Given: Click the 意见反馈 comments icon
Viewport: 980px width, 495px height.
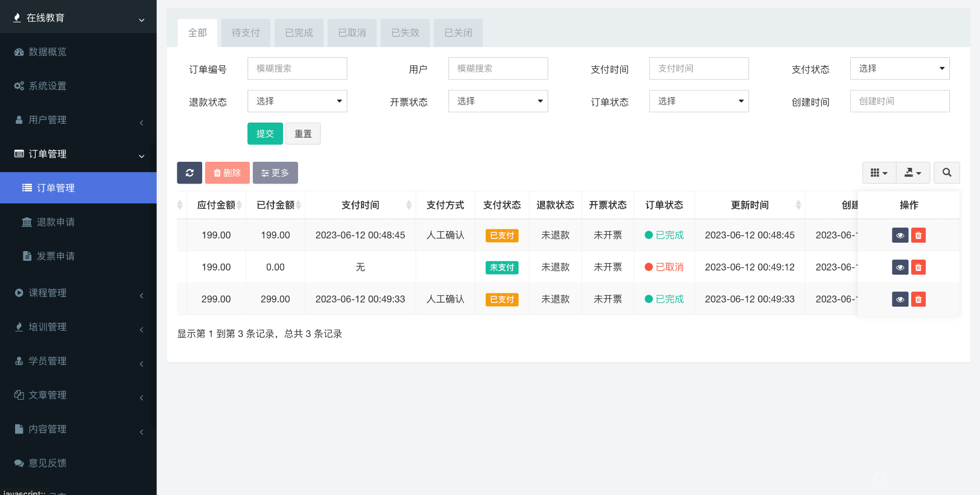Looking at the screenshot, I should click(x=19, y=463).
